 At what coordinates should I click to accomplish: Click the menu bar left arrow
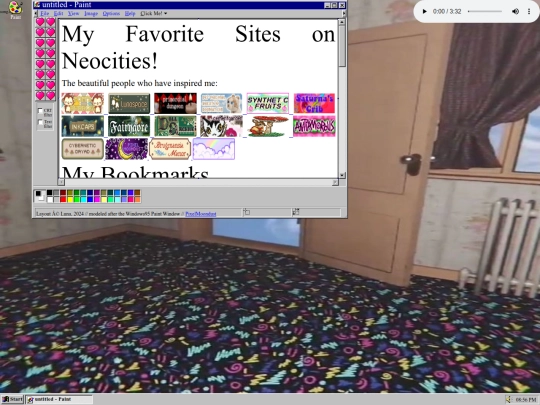pos(35,13)
